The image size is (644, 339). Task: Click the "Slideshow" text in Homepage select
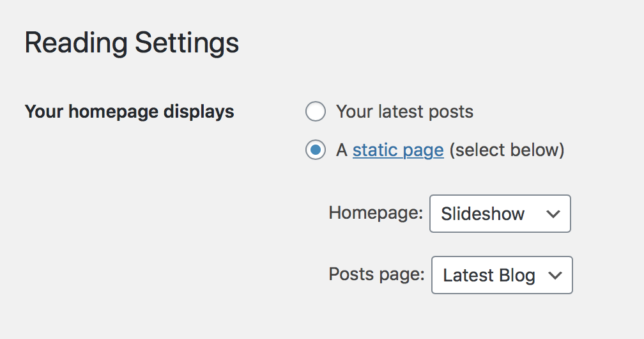tap(482, 214)
